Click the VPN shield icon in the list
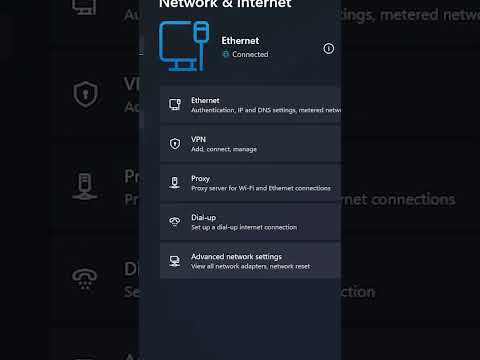This screenshot has width=480, height=360. pos(175,144)
